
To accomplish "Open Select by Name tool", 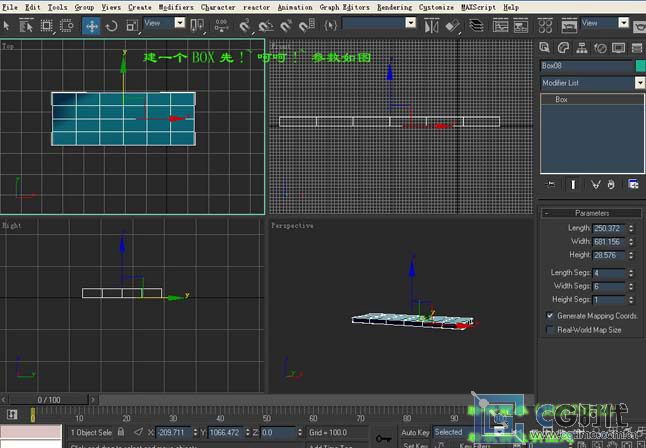I will point(26,26).
